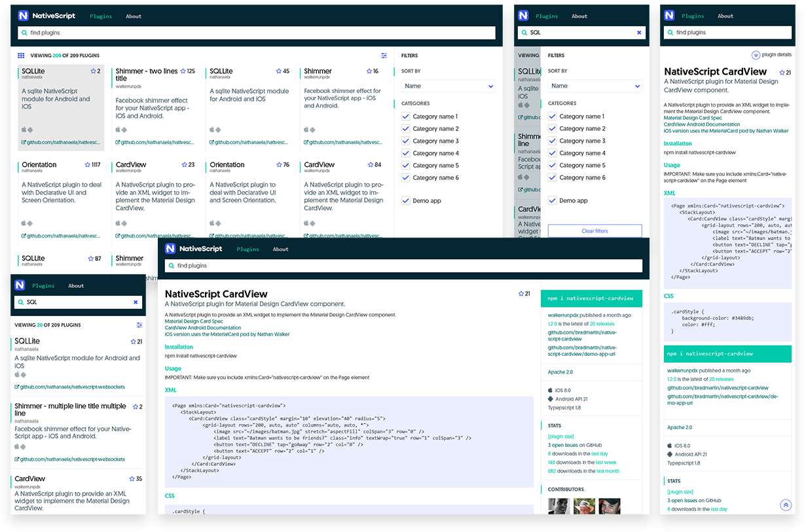
Task: Star the Orientation plugin showing 1117 stars
Action: point(88,165)
